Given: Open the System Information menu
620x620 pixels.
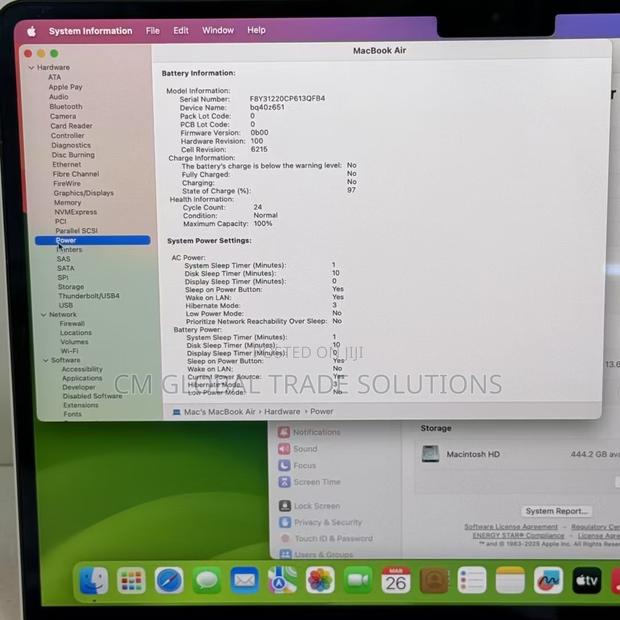Looking at the screenshot, I should point(91,31).
